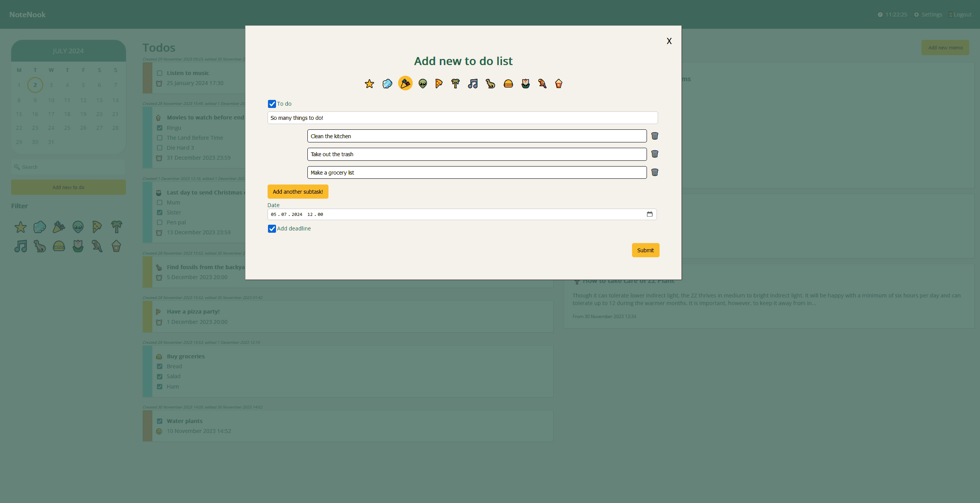Click the 'So many things to do!' title field

(x=462, y=118)
